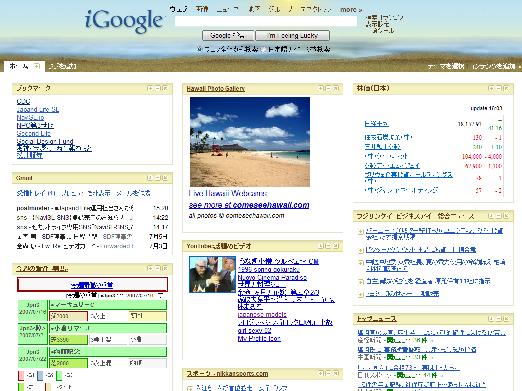Open the Gmail gadget options menu icon

click(150, 178)
